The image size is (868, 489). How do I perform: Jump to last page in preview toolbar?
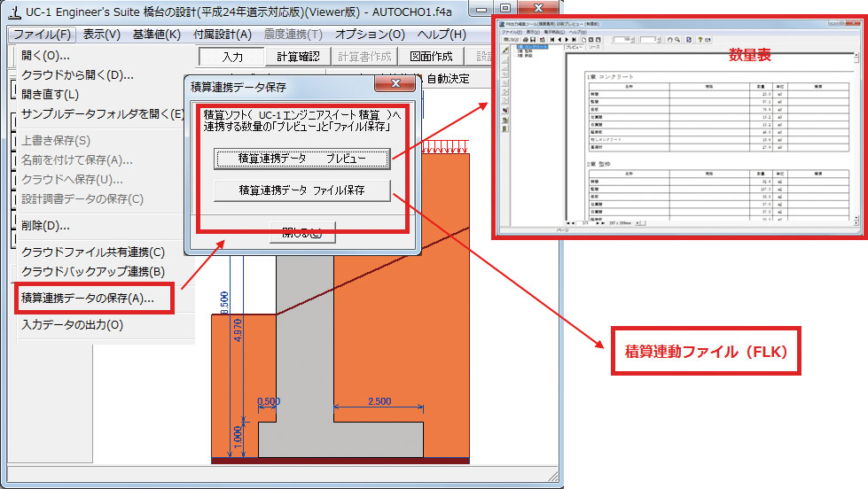tap(574, 40)
